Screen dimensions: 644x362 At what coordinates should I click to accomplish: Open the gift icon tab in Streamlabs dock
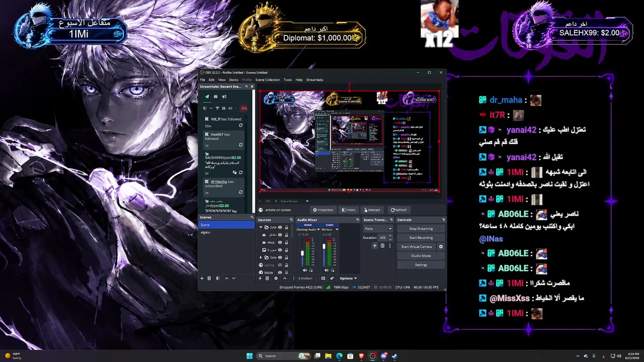pos(215,97)
